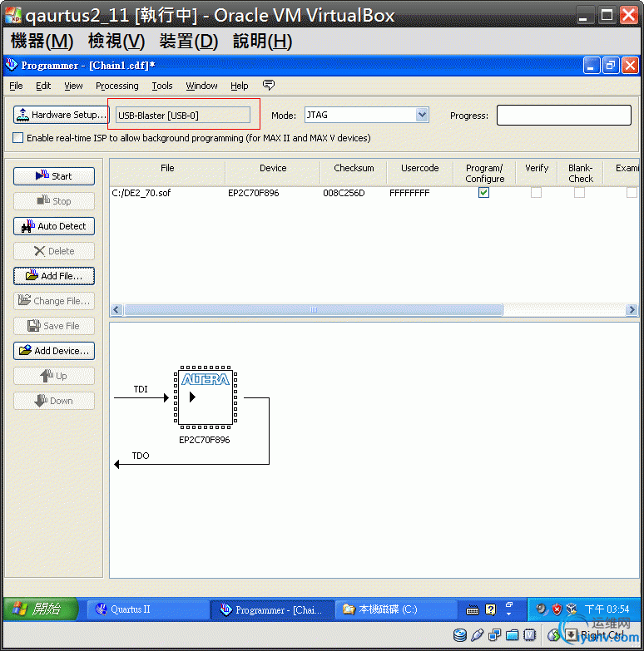Toggle Verify checkbox for DE2_70.sof
The height and width of the screenshot is (651, 644).
(536, 193)
